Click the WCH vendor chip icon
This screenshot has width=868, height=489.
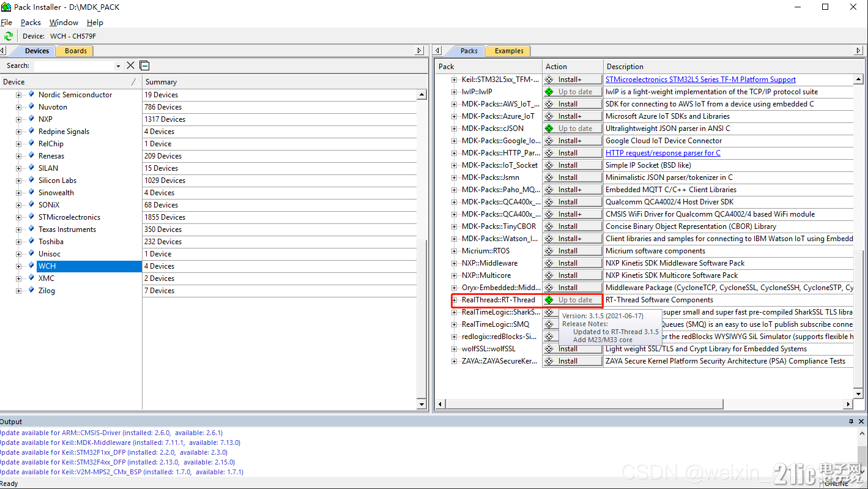(x=31, y=266)
